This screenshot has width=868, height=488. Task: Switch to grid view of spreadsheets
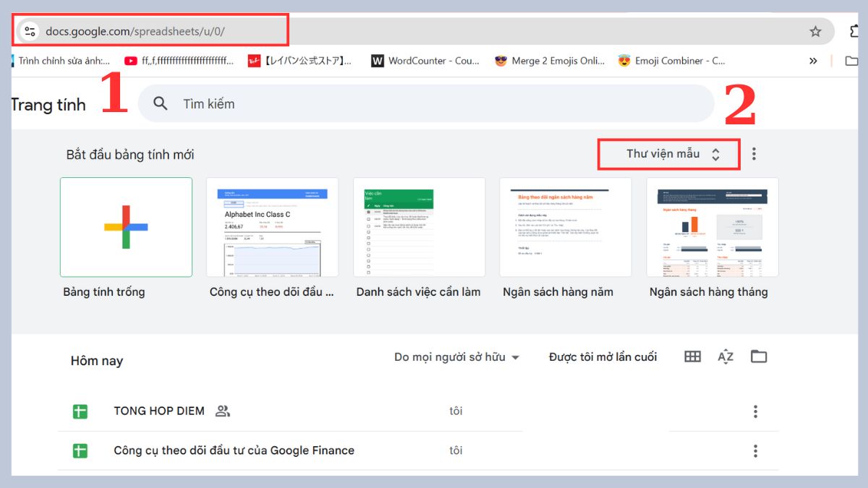point(692,356)
